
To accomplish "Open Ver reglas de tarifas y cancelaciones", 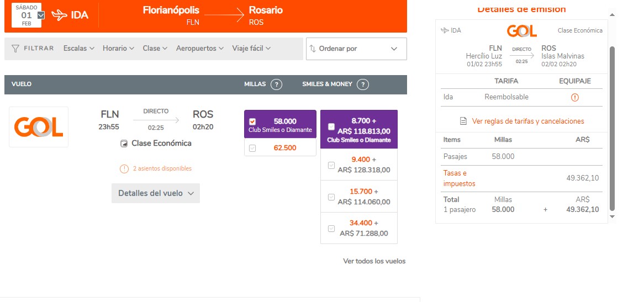I will pyautogui.click(x=527, y=121).
